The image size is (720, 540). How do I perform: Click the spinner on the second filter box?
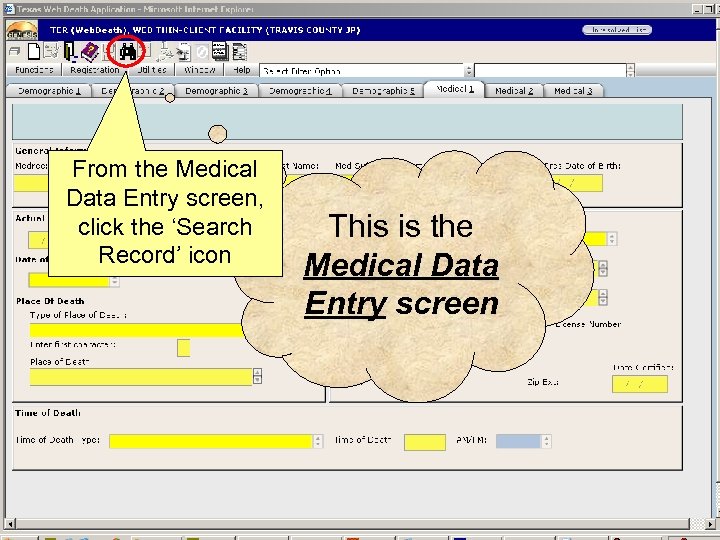point(630,71)
